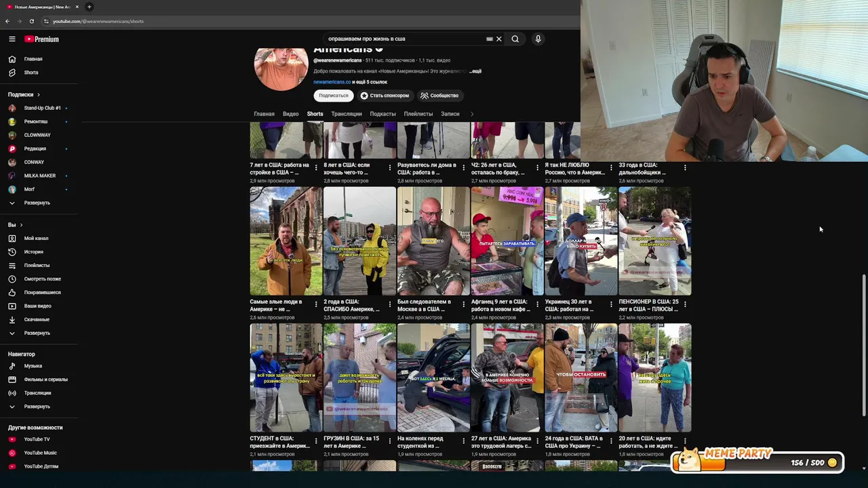The height and width of the screenshot is (488, 868).
Task: Open the Вы section header
Action: pyautogui.click(x=15, y=225)
